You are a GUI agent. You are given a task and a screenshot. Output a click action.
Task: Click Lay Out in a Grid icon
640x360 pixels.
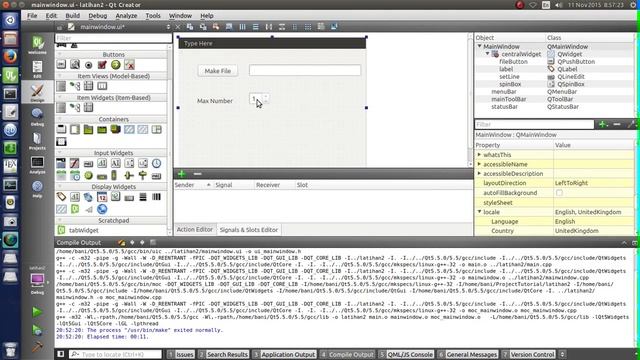(308, 27)
